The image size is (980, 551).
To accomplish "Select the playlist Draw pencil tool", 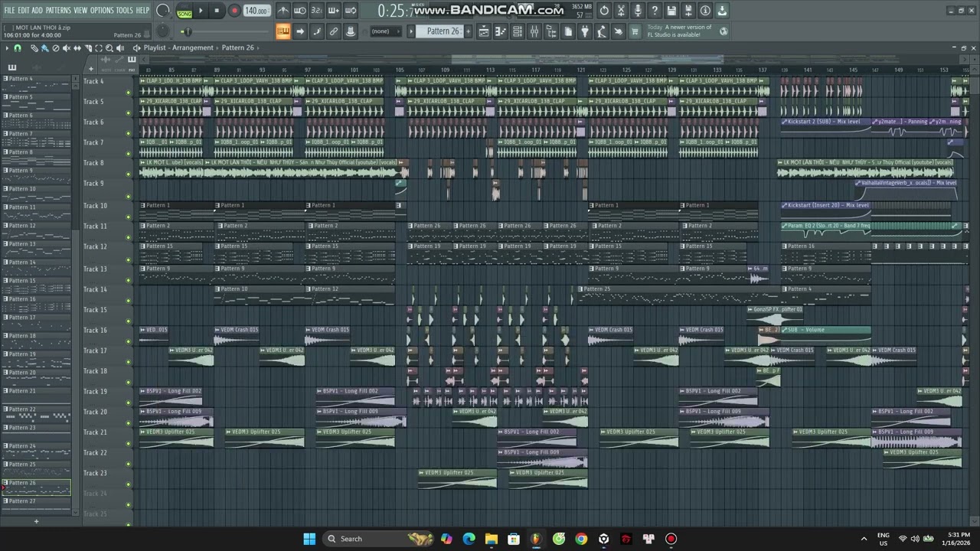I will tap(34, 47).
